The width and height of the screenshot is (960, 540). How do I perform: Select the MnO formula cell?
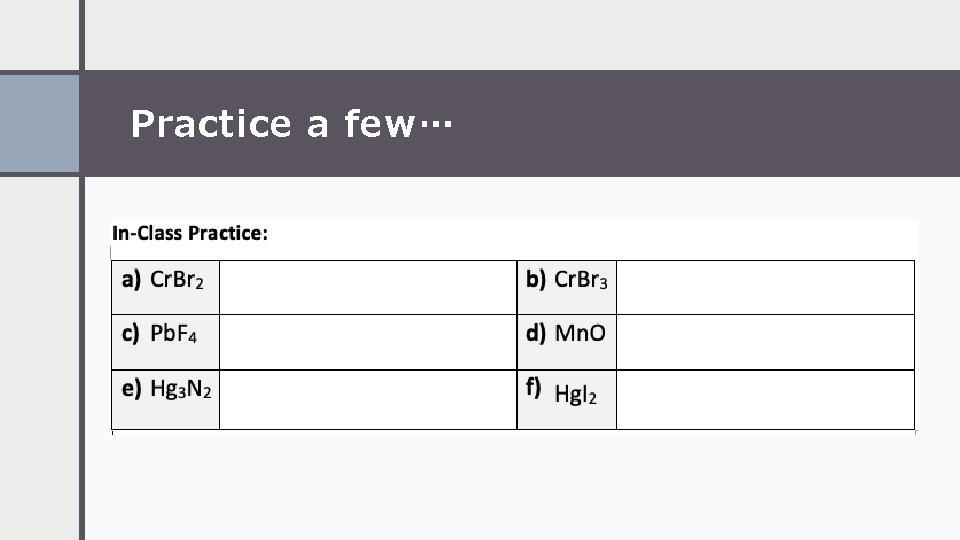click(567, 342)
